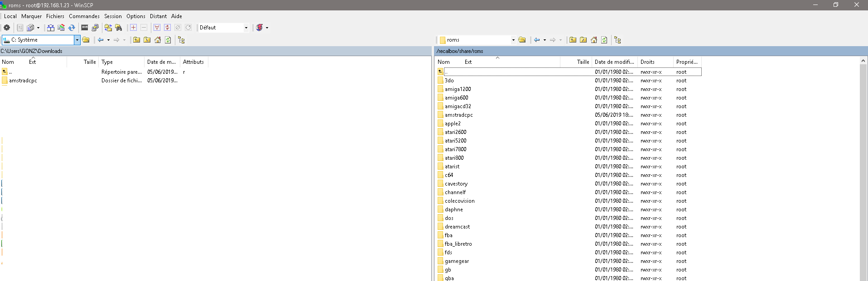The height and width of the screenshot is (281, 868).
Task: Open the terminal console icon
Action: pos(85,28)
